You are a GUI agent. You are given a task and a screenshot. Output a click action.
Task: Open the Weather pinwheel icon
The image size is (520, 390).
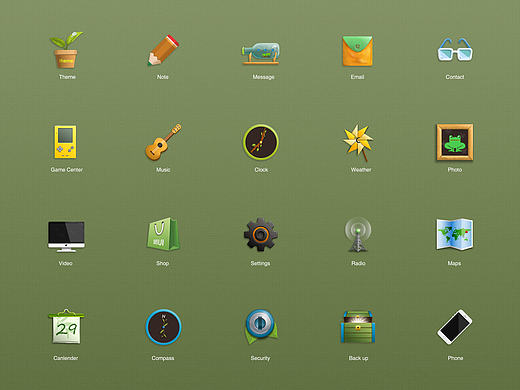coord(358,143)
